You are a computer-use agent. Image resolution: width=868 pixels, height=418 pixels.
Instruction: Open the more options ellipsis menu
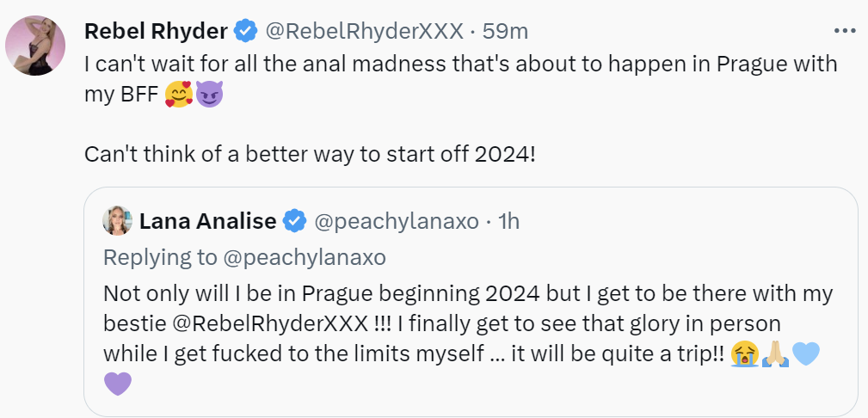846,31
